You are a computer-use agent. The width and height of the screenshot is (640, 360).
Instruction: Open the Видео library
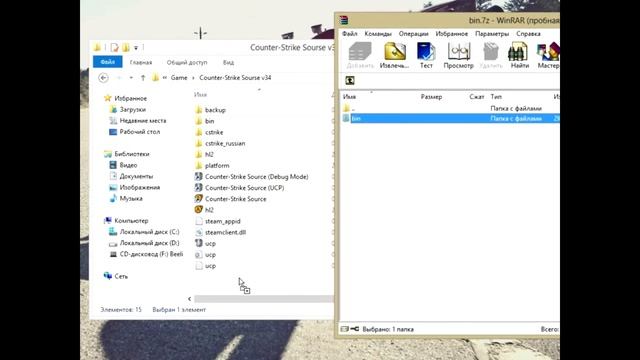(x=123, y=165)
